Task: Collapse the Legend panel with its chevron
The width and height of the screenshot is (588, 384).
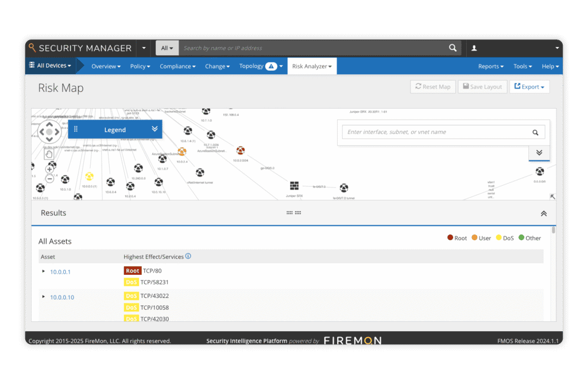Action: [154, 129]
